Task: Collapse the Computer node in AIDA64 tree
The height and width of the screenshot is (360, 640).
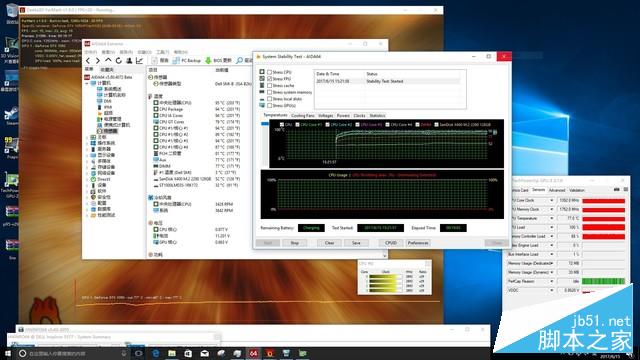Action: (87, 83)
